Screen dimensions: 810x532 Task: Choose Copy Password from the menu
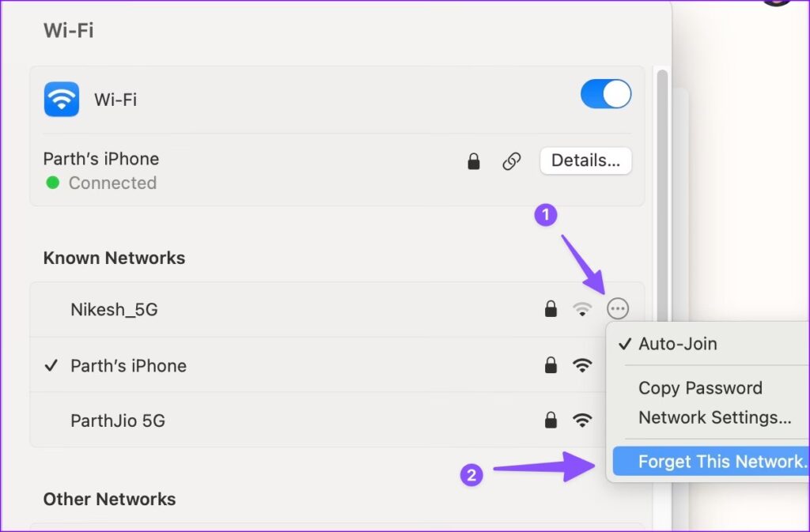(700, 388)
